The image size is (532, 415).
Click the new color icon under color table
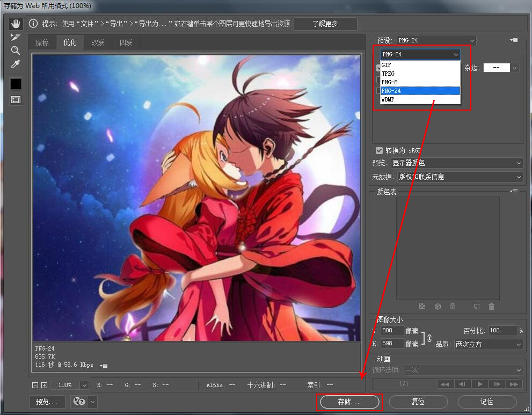[x=477, y=307]
